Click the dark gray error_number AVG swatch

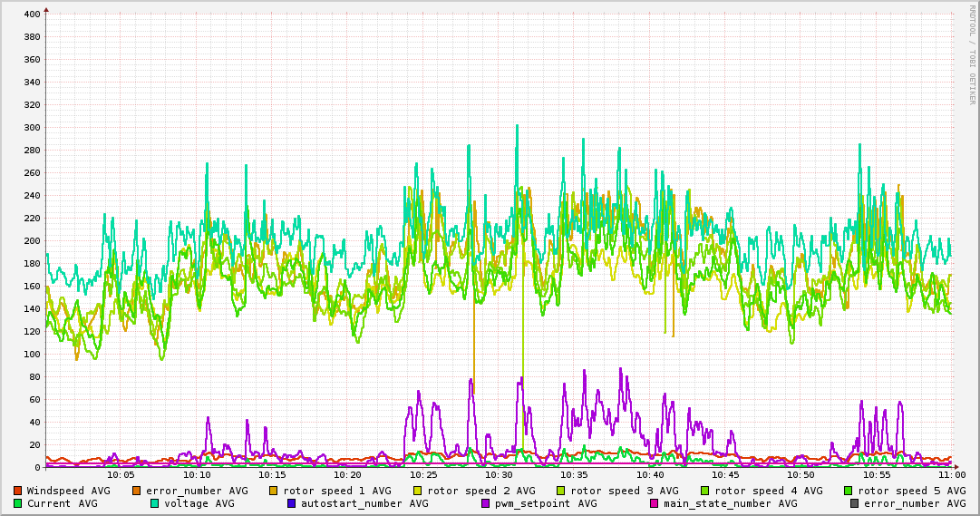[854, 503]
